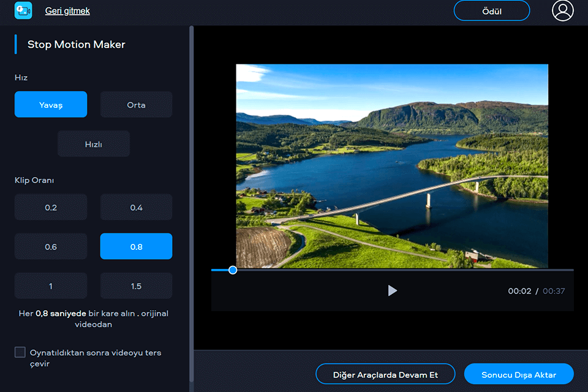588x392 pixels.
Task: Choose 'Hızlı' speed option
Action: pos(94,144)
